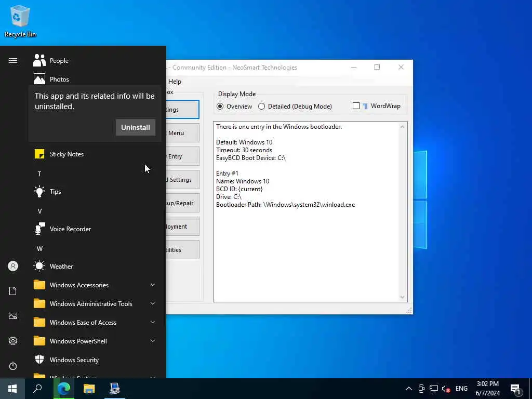Open the Pictures icon in Start sidebar
The image size is (532, 399).
(13, 316)
